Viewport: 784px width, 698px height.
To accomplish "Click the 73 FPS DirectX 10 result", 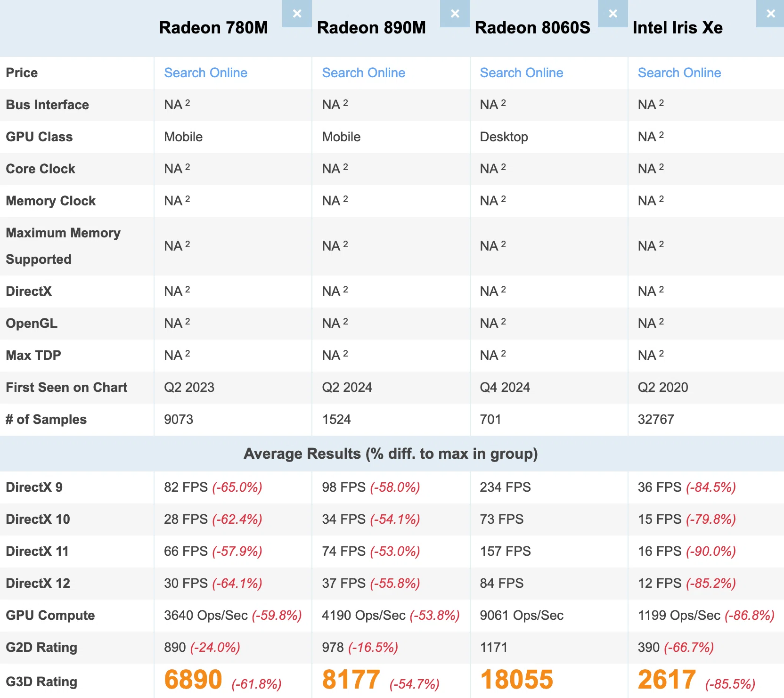I will click(x=501, y=519).
